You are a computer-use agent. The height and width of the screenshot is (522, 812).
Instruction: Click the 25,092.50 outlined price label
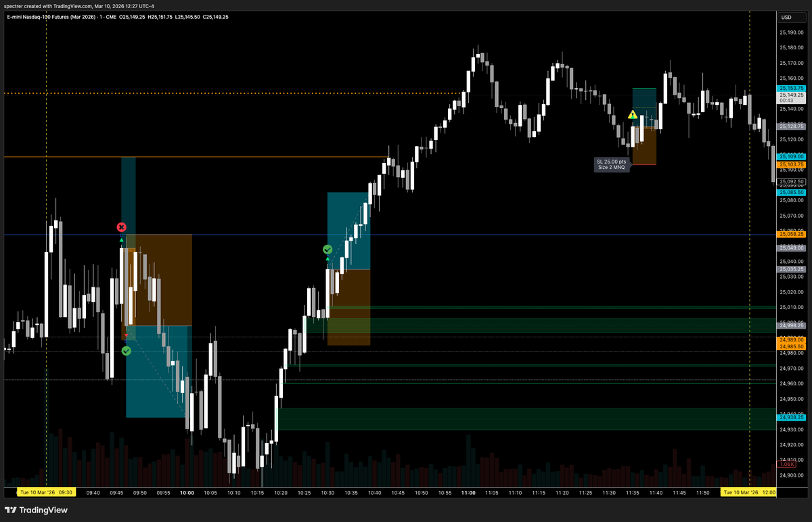tap(791, 181)
